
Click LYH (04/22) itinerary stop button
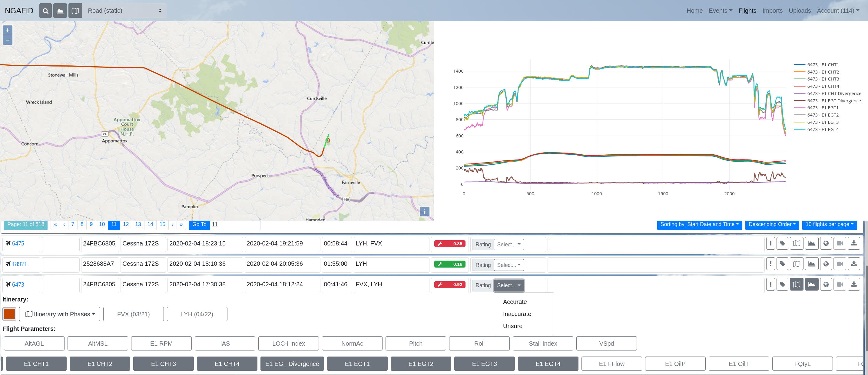coord(197,314)
